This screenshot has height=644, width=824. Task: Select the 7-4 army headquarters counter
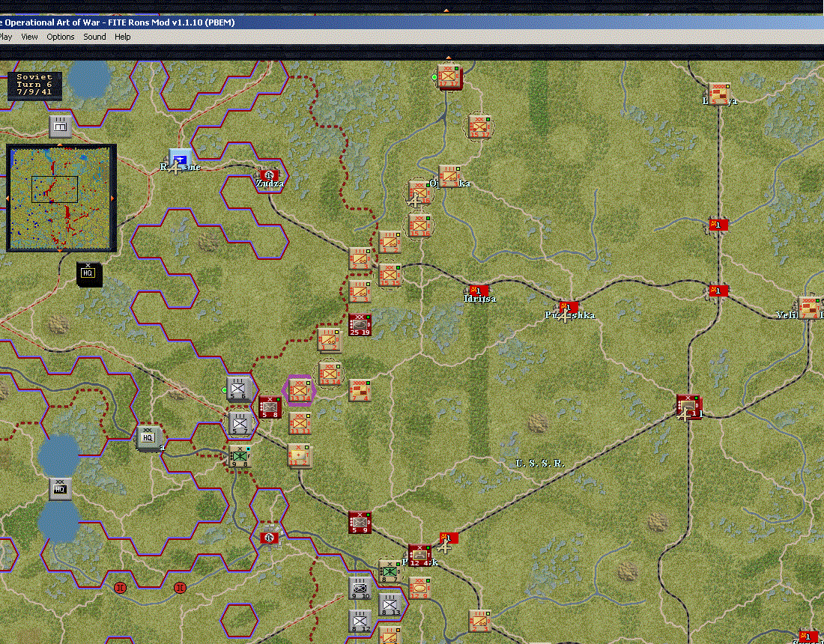(360, 391)
